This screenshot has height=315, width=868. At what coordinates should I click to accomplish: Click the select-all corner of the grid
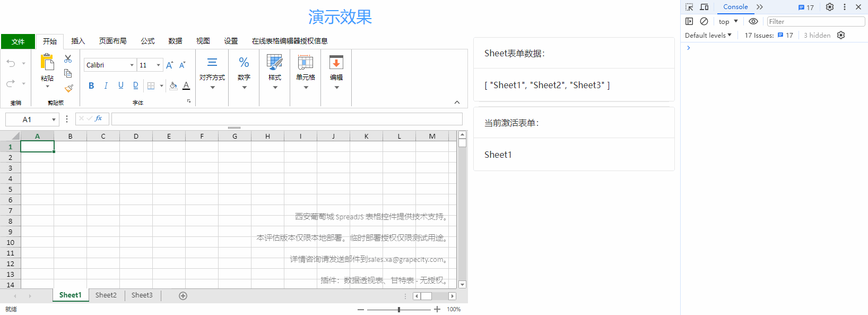pos(10,136)
